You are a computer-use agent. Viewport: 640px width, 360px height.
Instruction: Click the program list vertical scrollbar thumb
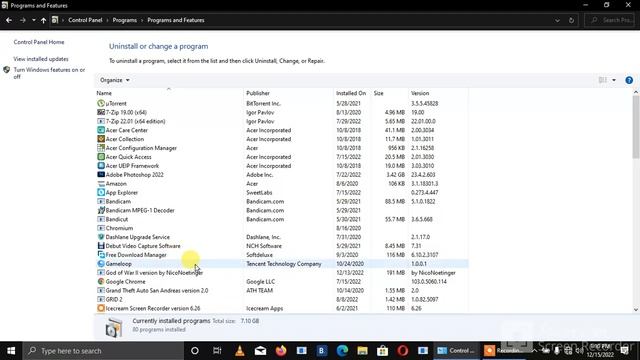[x=636, y=127]
